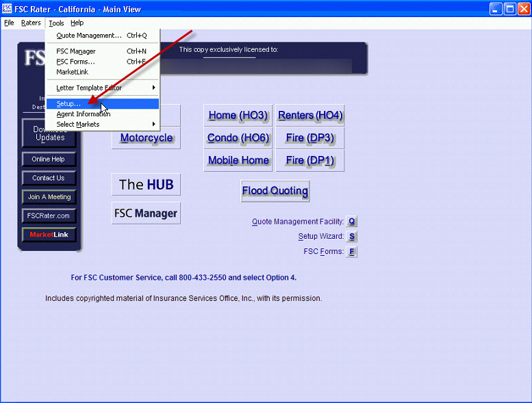Click the Contact Us sidebar button

tap(49, 178)
